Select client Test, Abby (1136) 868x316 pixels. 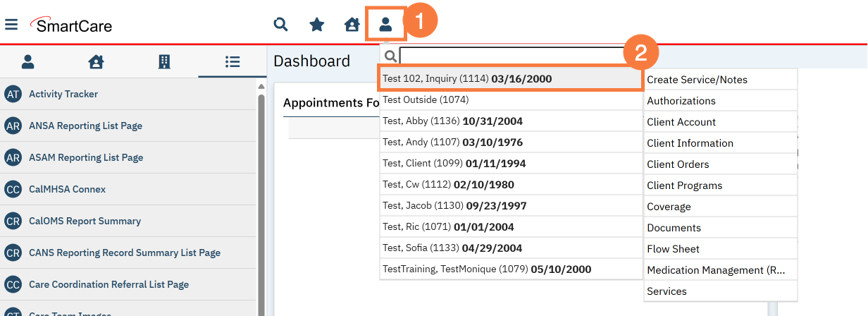452,121
